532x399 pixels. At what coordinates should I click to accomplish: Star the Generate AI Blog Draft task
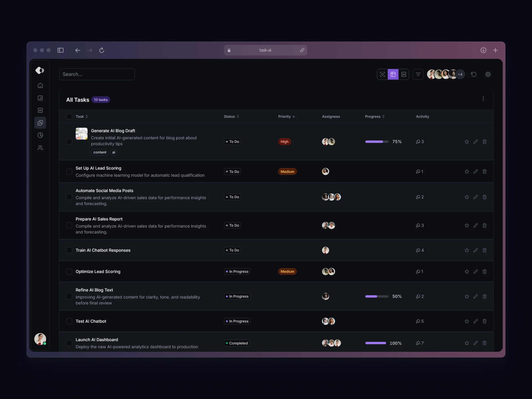(467, 142)
